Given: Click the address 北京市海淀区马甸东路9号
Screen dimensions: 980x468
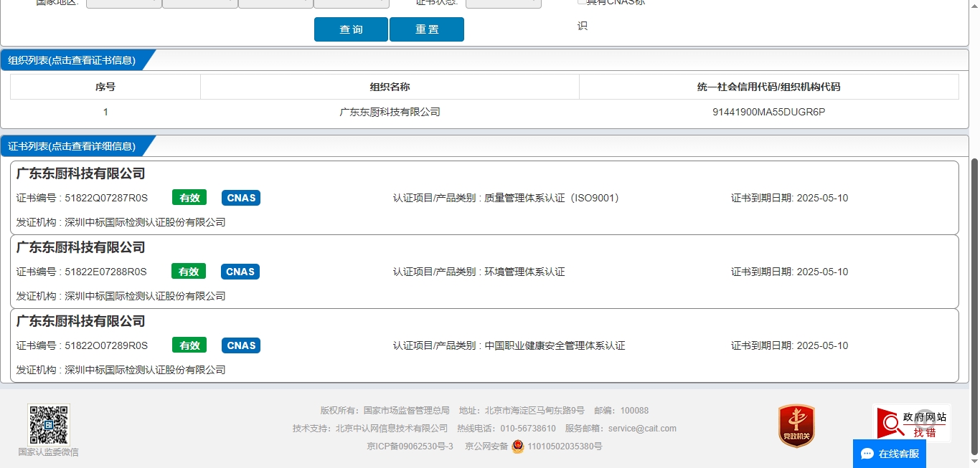Looking at the screenshot, I should tap(534, 411).
